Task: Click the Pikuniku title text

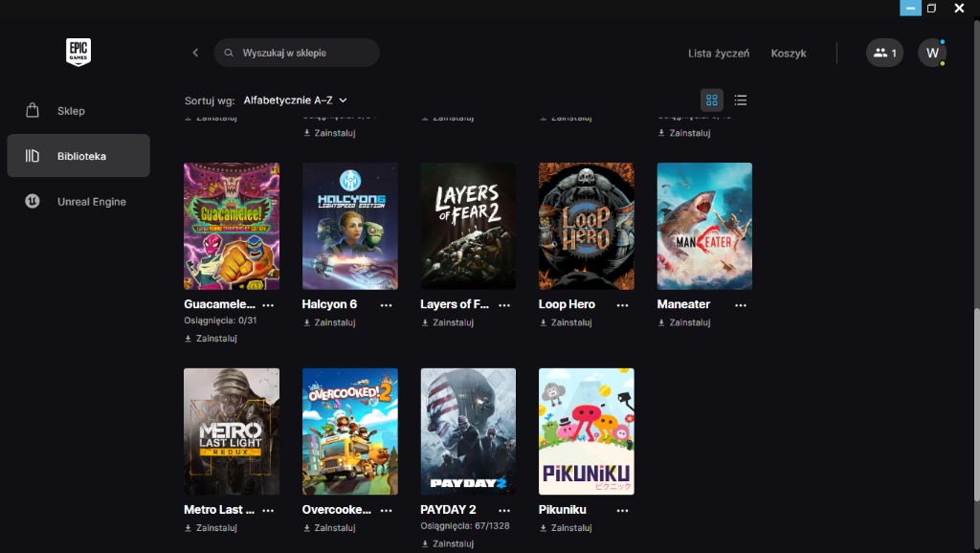Action: pos(563,510)
